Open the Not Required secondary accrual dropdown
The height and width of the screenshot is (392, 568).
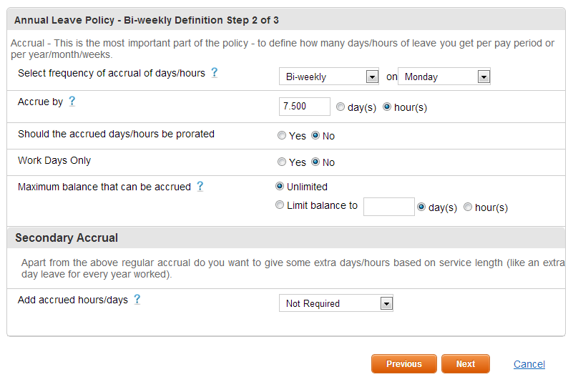click(x=336, y=303)
